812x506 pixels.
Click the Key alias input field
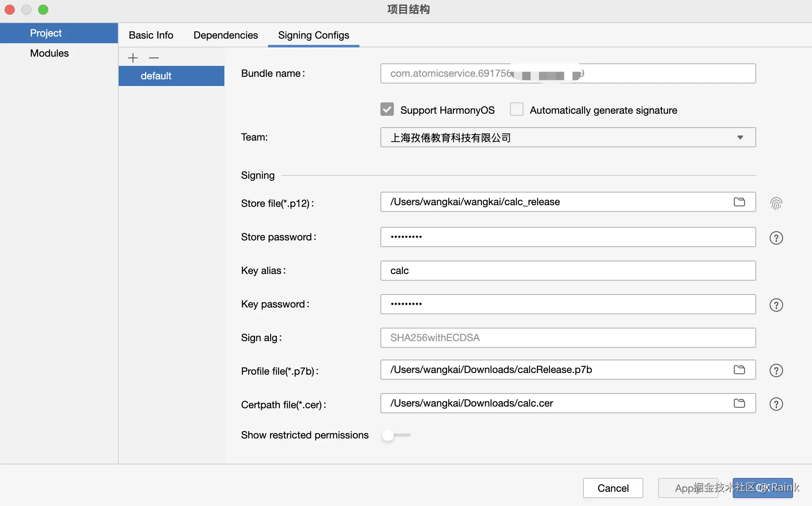point(567,271)
